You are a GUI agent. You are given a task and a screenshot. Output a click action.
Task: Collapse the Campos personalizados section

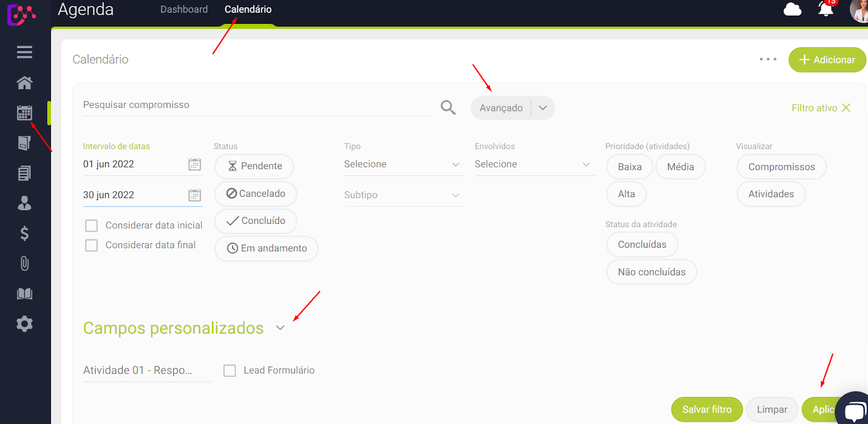pyautogui.click(x=280, y=328)
